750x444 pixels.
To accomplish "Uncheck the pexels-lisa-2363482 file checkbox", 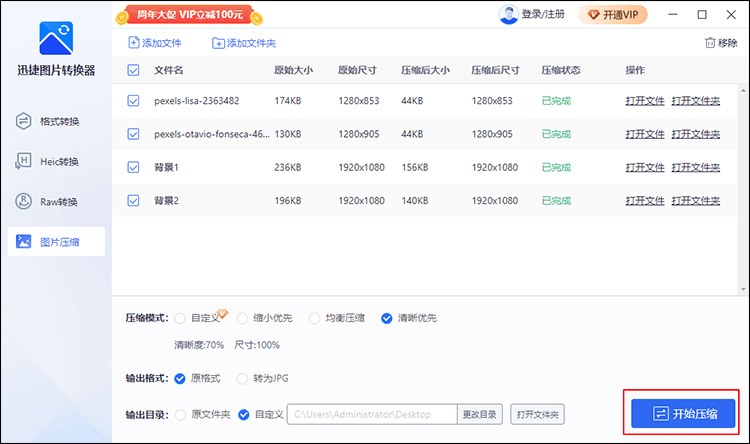I will tap(134, 101).
